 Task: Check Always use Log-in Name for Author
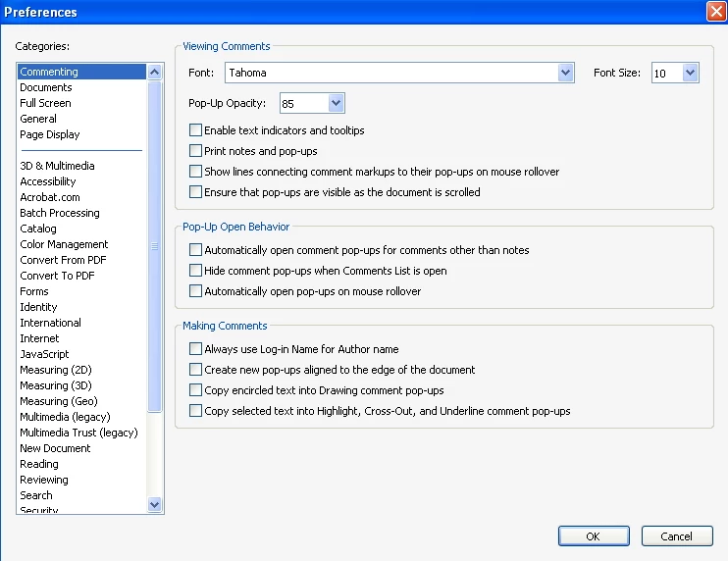[195, 348]
